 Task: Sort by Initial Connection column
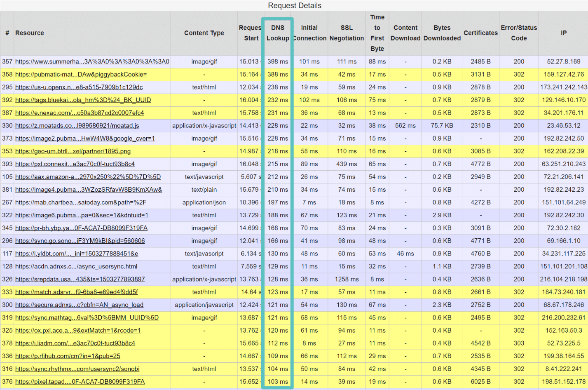click(x=309, y=33)
